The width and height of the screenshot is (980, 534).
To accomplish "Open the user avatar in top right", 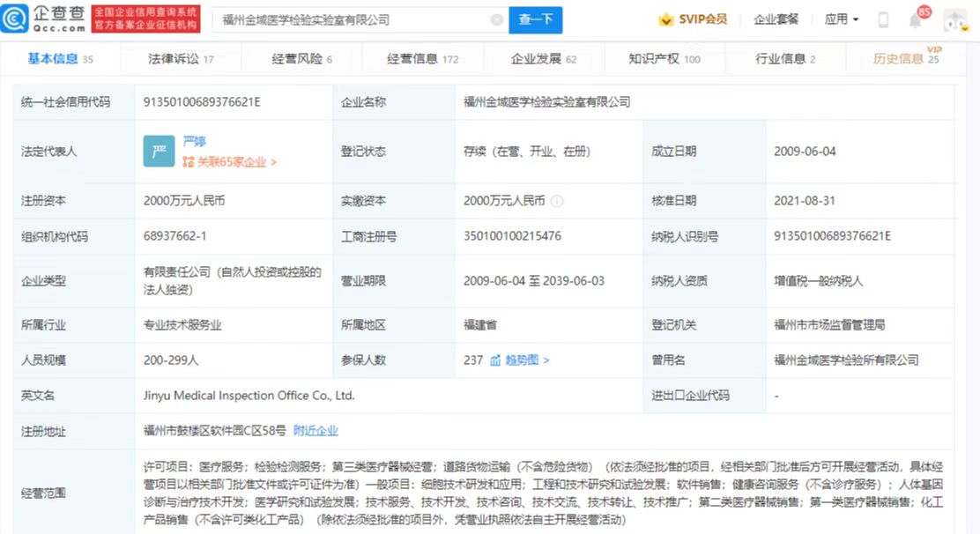I will tap(955, 20).
